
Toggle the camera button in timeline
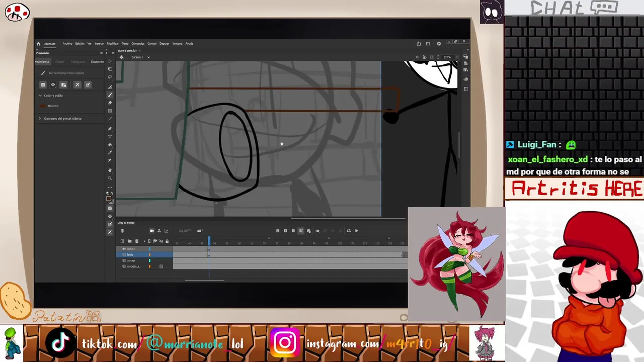click(152, 231)
